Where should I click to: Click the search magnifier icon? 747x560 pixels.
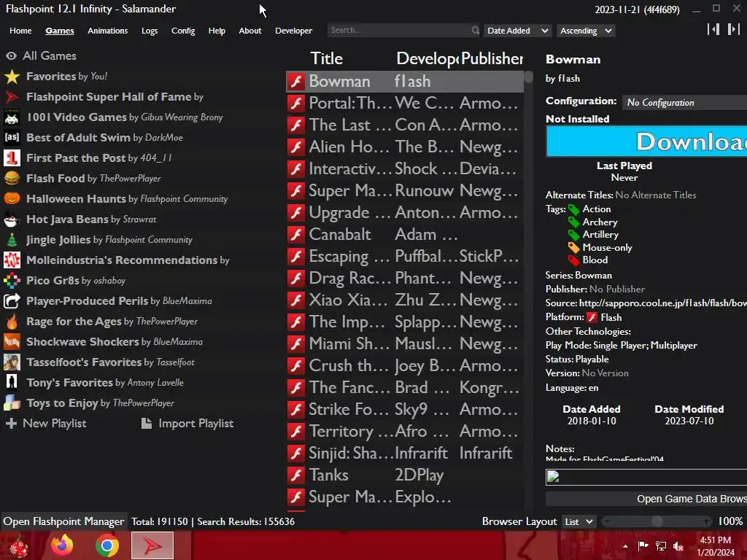click(x=475, y=31)
